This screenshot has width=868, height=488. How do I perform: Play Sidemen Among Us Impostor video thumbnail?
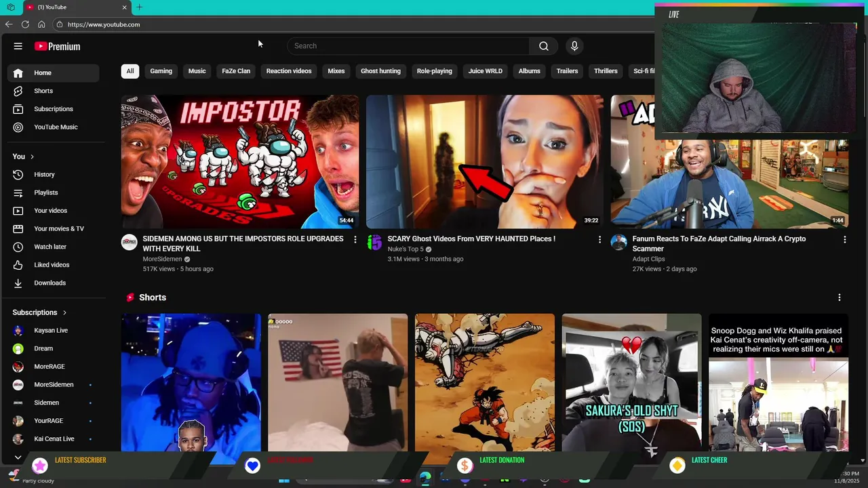[240, 161]
